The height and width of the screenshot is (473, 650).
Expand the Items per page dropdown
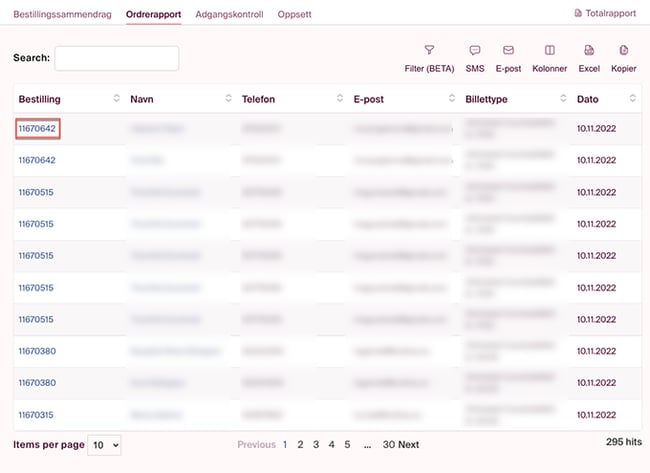pos(104,444)
